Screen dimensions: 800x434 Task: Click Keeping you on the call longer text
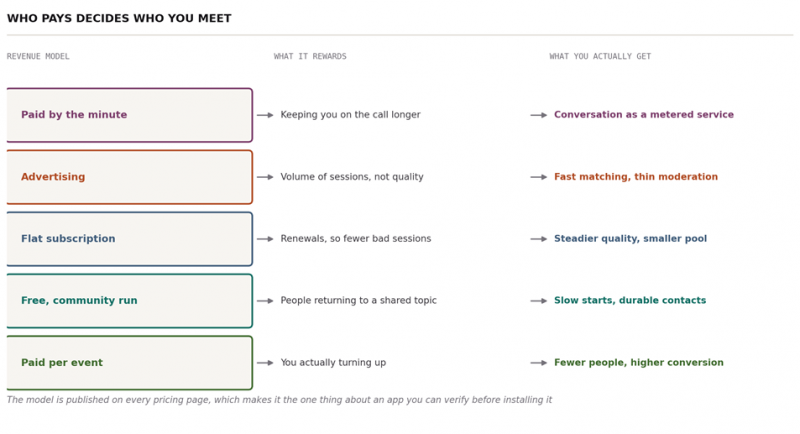pyautogui.click(x=351, y=115)
